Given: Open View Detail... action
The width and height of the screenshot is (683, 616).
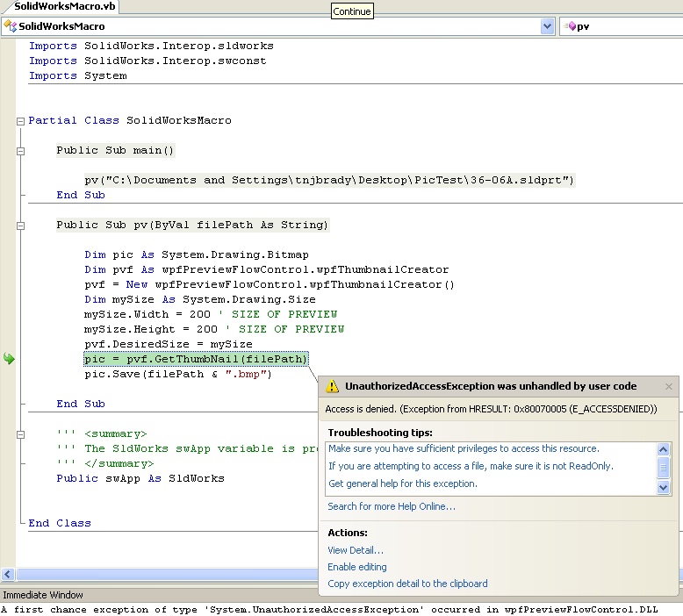Looking at the screenshot, I should pyautogui.click(x=356, y=550).
